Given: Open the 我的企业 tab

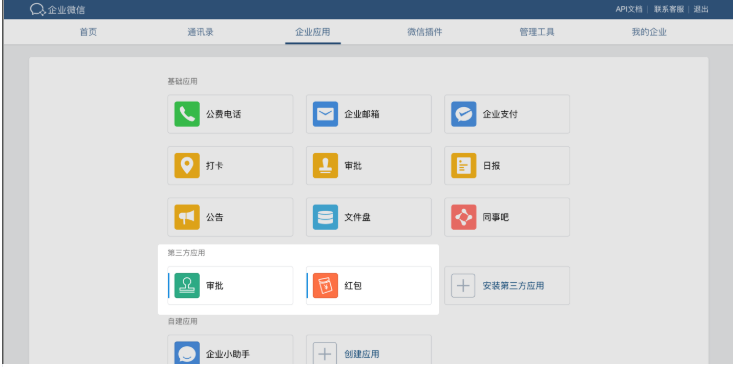Looking at the screenshot, I should point(649,32).
